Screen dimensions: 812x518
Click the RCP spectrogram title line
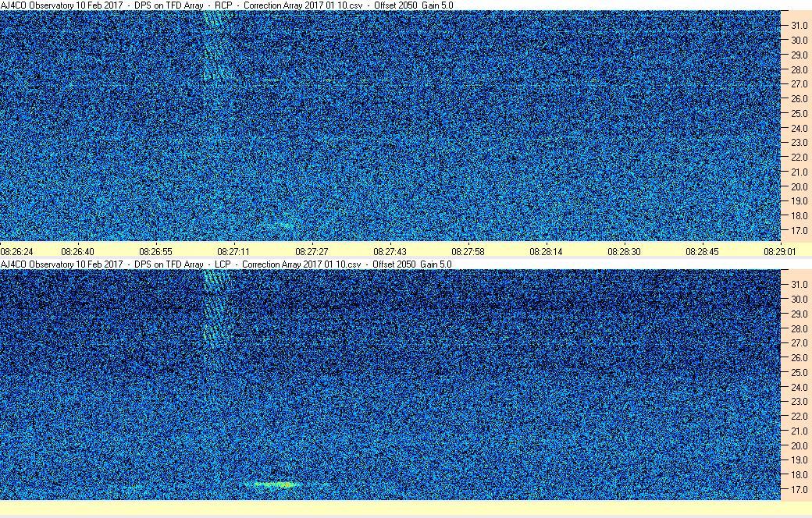[227, 5]
